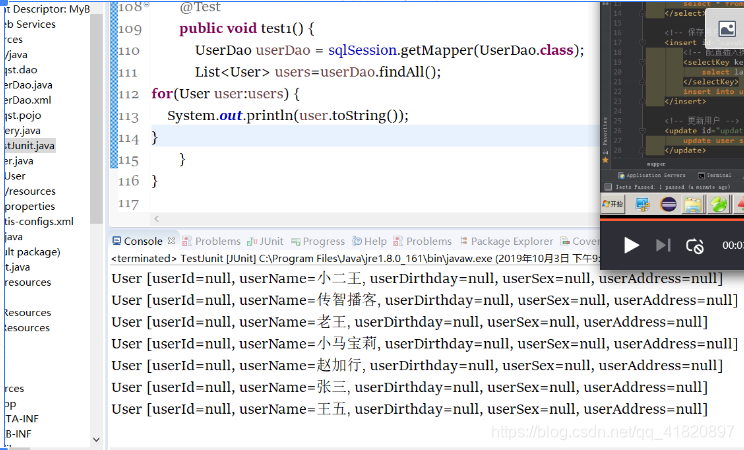Viewport: 744px width, 450px height.
Task: Open file explorer folder icon in the taskbar
Action: 693,205
